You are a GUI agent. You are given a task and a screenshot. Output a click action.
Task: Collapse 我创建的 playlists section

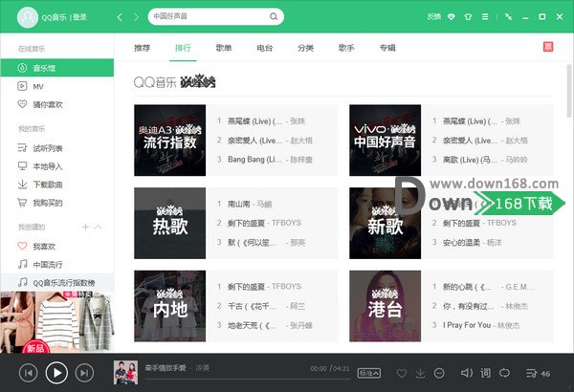pos(99,227)
